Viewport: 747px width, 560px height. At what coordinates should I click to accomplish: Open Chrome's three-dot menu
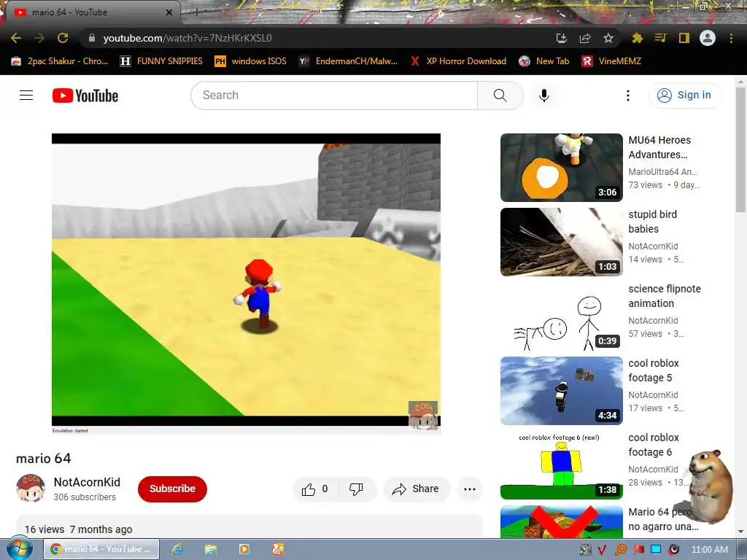(x=731, y=38)
